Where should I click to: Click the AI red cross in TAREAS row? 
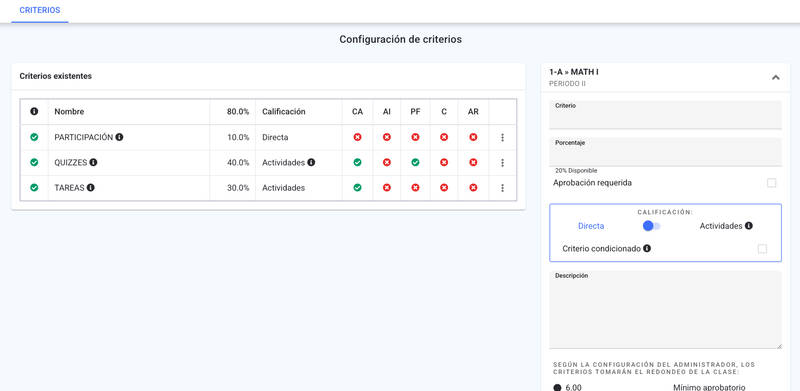point(387,187)
